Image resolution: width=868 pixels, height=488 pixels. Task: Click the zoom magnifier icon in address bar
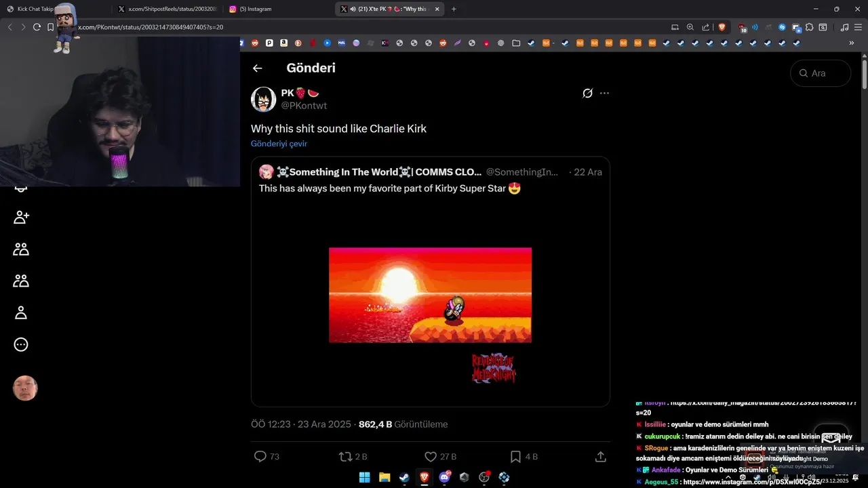point(690,27)
